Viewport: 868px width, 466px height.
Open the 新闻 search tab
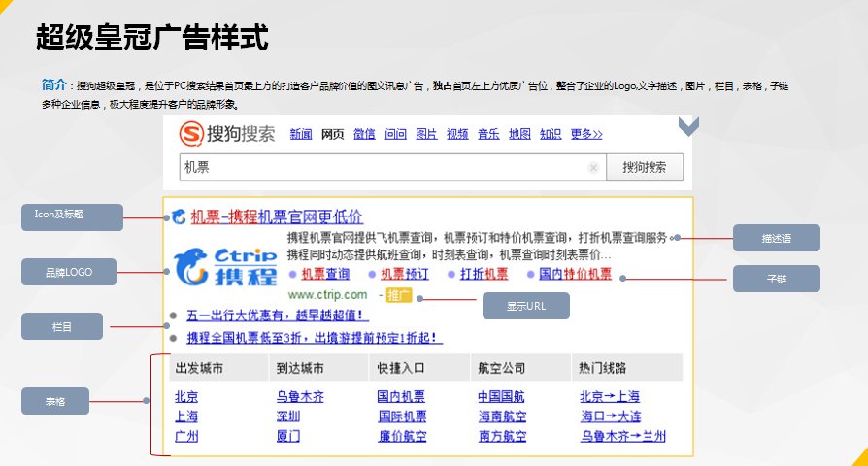click(x=301, y=134)
